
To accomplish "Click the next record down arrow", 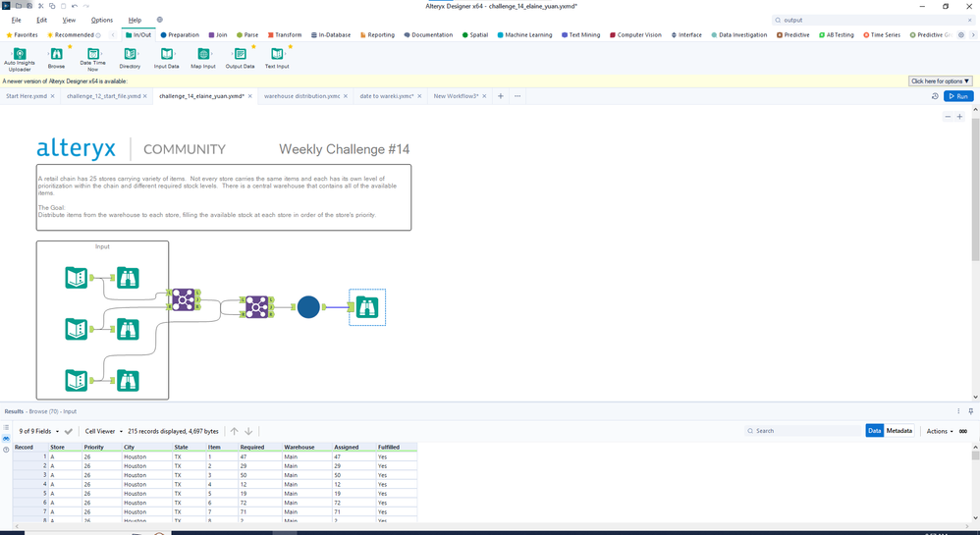I will [x=248, y=431].
